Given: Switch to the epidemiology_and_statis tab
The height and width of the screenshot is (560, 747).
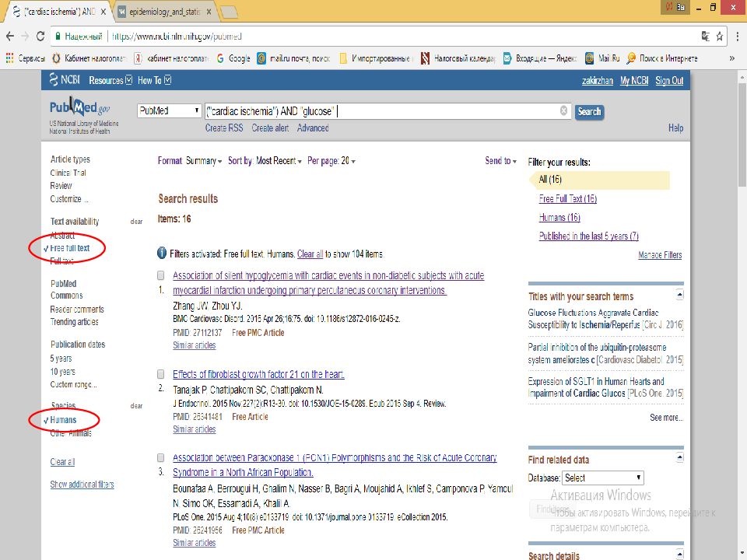Looking at the screenshot, I should (164, 12).
